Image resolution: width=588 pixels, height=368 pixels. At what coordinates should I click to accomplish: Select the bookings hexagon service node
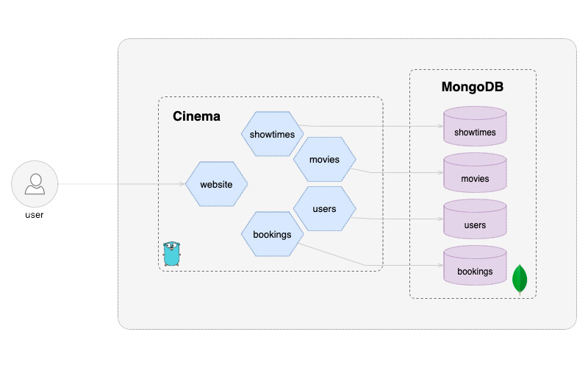click(272, 234)
